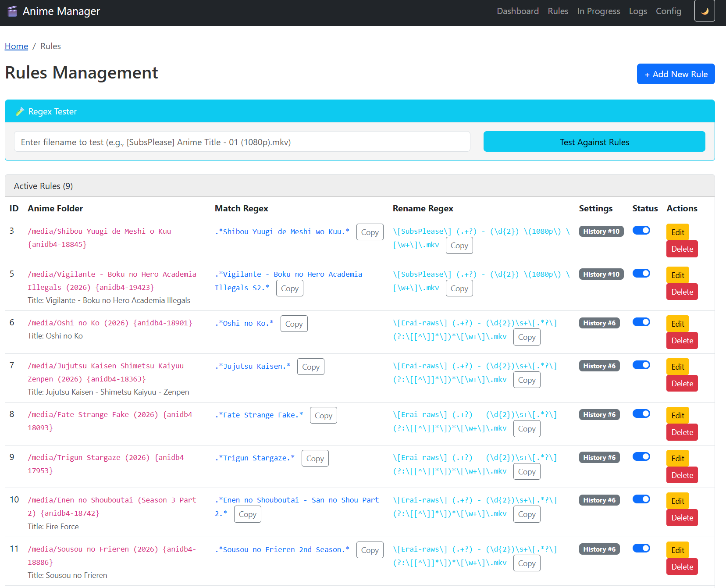Copy the match regex for Oshi no Ko
Viewport: 726px width, 588px height.
(x=294, y=324)
